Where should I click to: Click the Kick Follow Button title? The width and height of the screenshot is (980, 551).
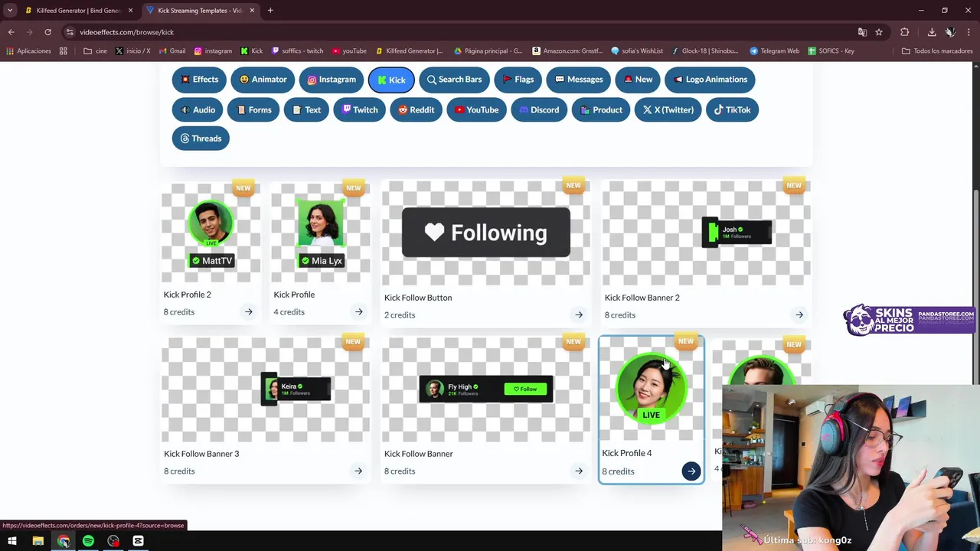click(x=418, y=298)
